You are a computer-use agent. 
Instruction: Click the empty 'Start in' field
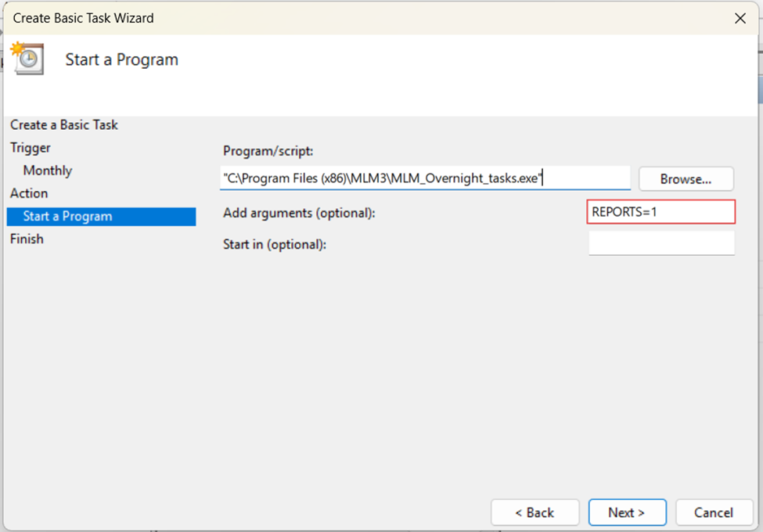[x=660, y=243]
